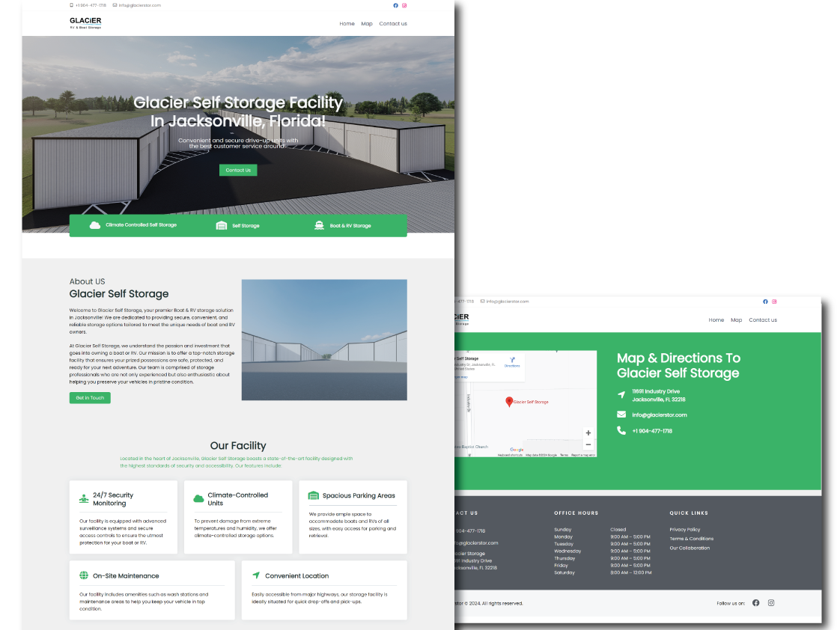Viewport: 840px width, 630px height.
Task: Select the On-Site Maintenance heading
Action: point(126,576)
